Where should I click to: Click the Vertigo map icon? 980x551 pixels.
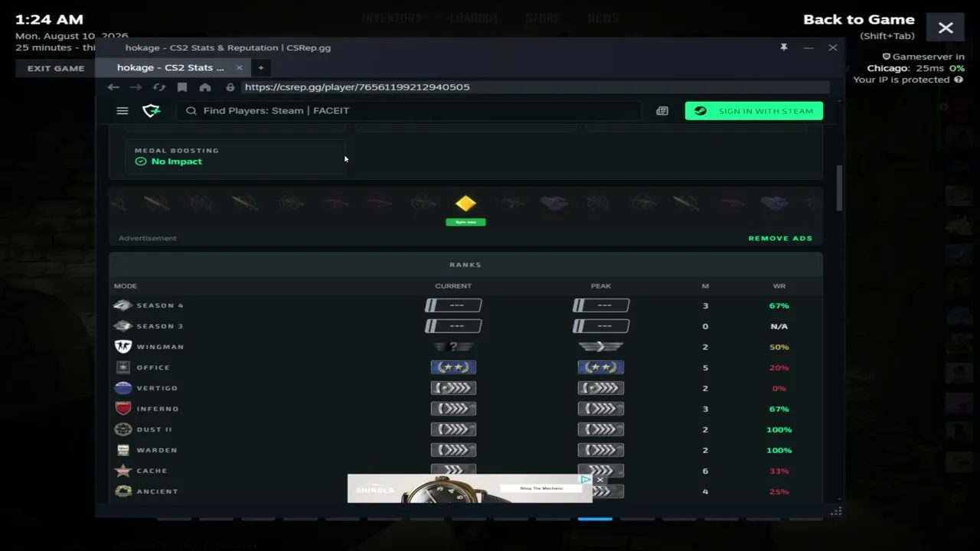click(x=122, y=388)
